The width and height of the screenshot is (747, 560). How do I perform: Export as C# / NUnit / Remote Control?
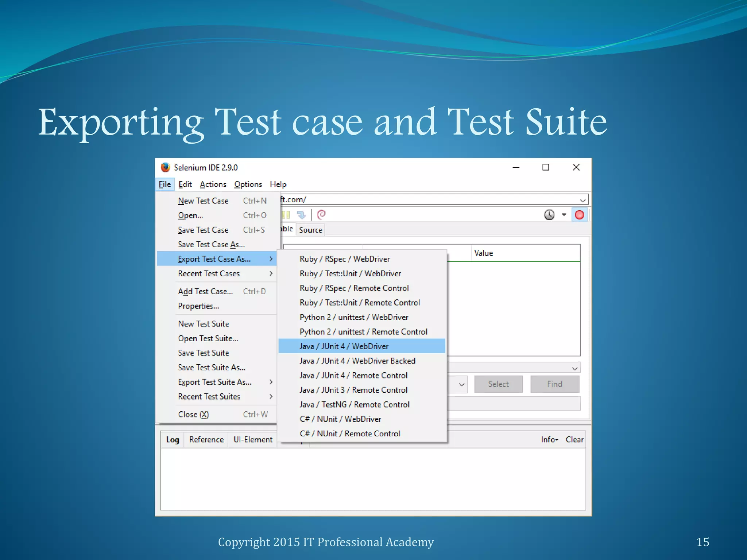(362, 434)
